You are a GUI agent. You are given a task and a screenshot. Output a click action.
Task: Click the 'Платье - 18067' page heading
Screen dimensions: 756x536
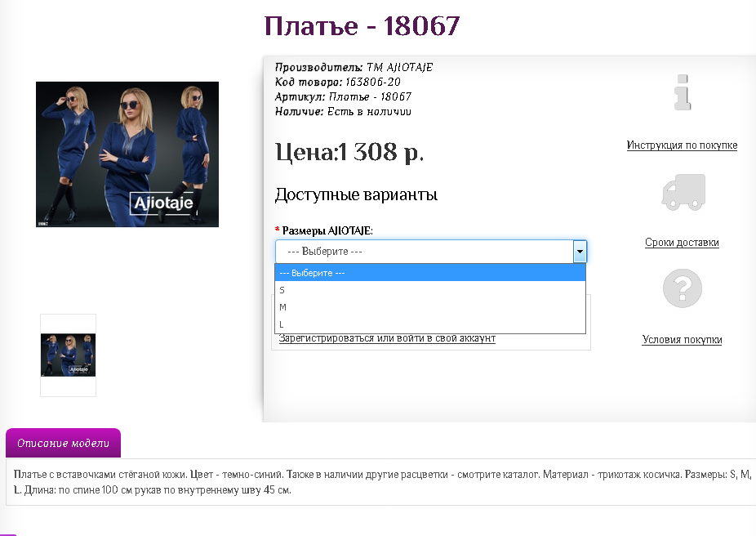coord(362,25)
